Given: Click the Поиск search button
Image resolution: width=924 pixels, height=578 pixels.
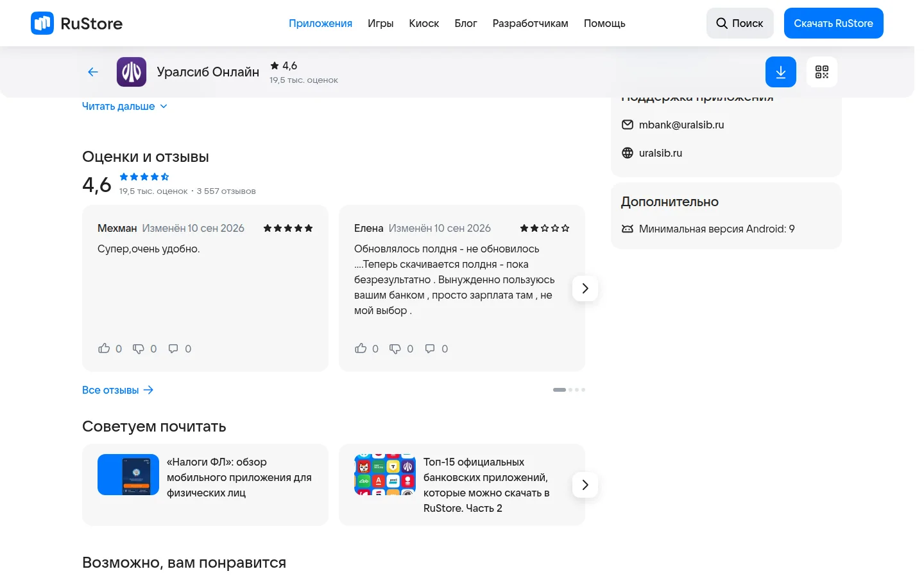Looking at the screenshot, I should (740, 23).
